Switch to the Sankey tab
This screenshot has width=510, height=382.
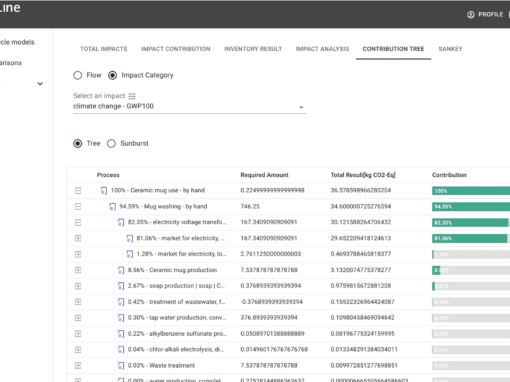pos(450,49)
